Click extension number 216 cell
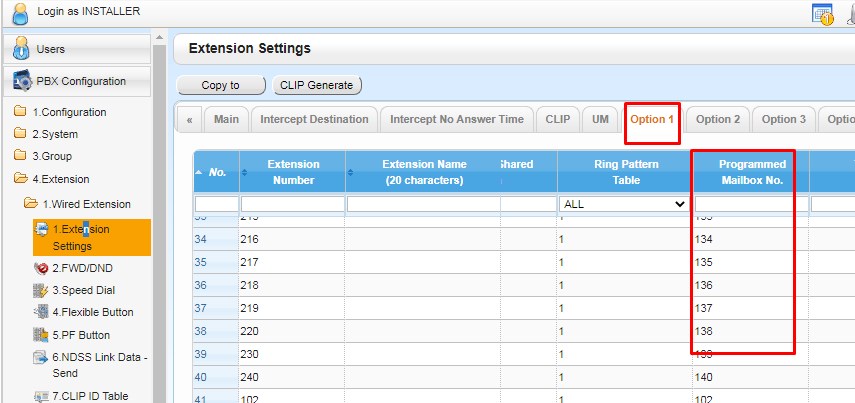Viewport: 855px width, 403px height. pyautogui.click(x=292, y=239)
